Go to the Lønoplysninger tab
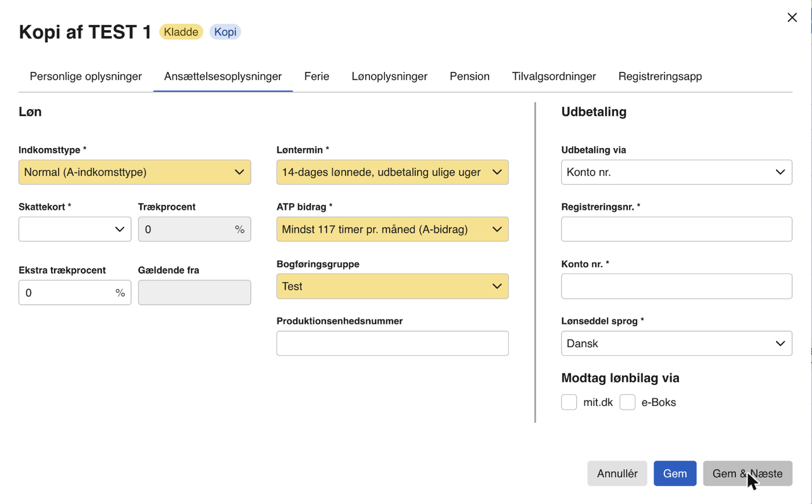Screen dimensions: 812x504 coord(390,76)
